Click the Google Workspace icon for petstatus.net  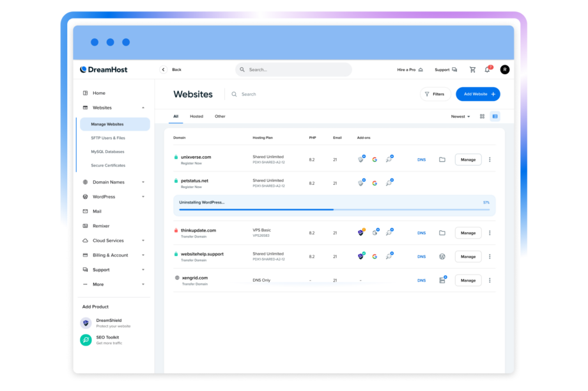coord(375,182)
